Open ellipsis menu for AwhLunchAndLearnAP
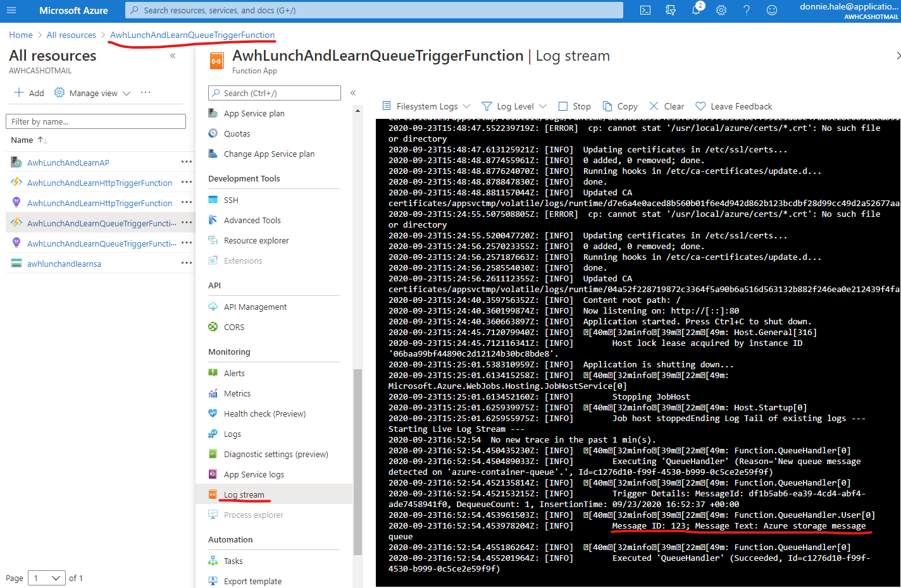This screenshot has height=588, width=901. pyautogui.click(x=187, y=162)
